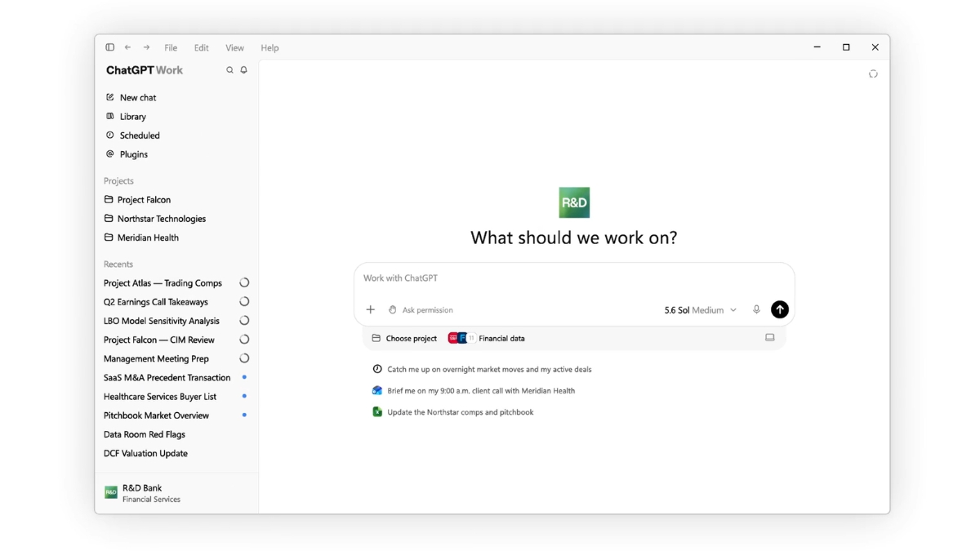Image resolution: width=980 pixels, height=551 pixels.
Task: Open SaaS M&A Precedent Transaction chat
Action: [x=167, y=378]
